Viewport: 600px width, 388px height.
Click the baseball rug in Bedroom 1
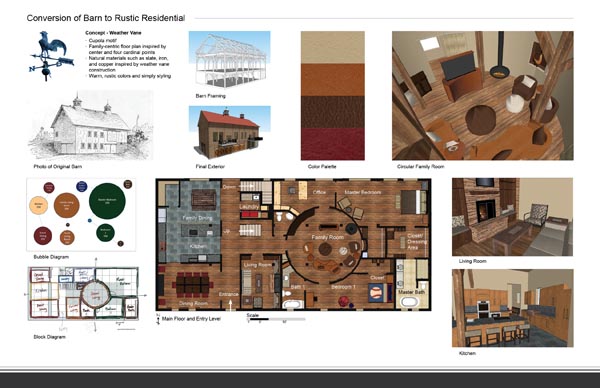[376, 293]
